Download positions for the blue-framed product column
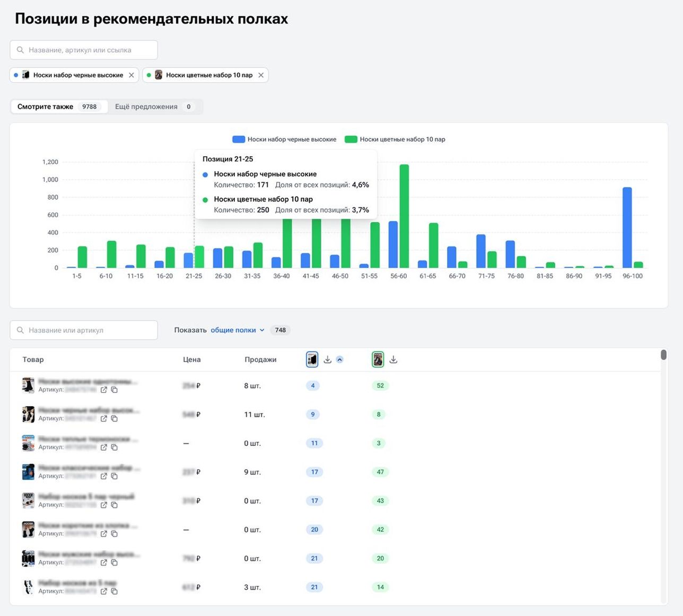 328,359
